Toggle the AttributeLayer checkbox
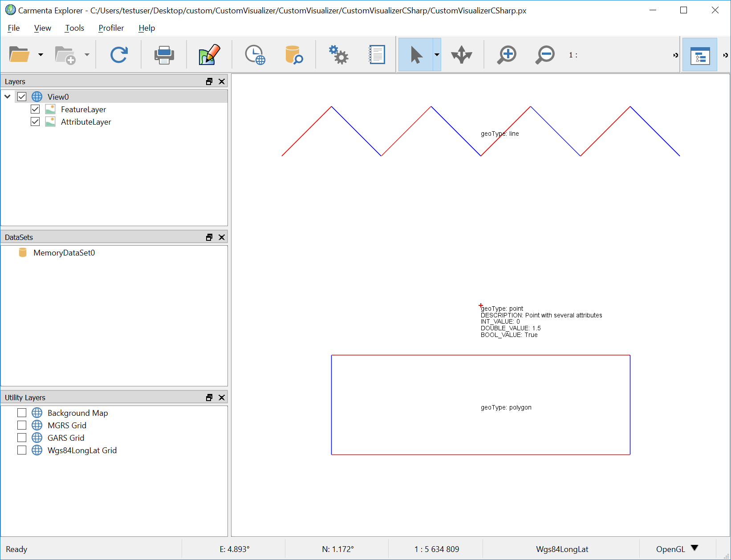The image size is (731, 560). click(35, 122)
